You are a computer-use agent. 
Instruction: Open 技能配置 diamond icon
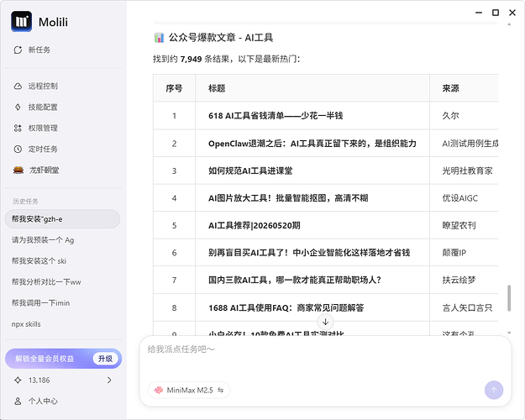(x=18, y=108)
